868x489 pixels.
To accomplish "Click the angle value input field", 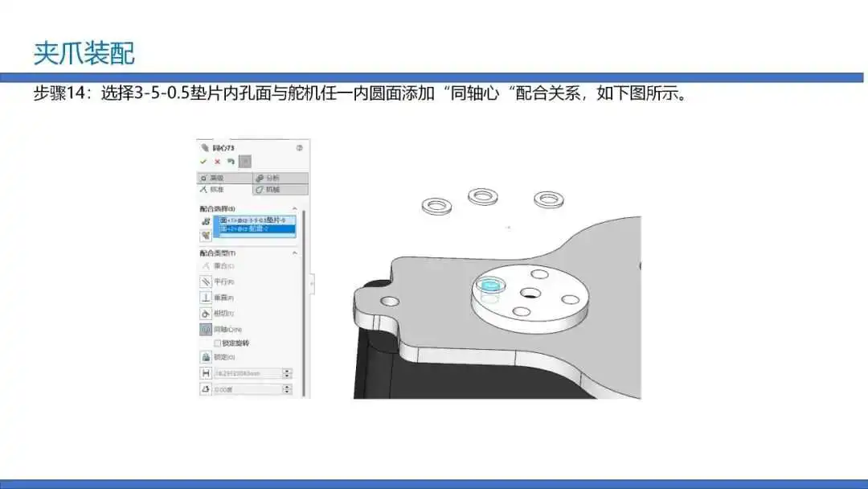I will 248,389.
